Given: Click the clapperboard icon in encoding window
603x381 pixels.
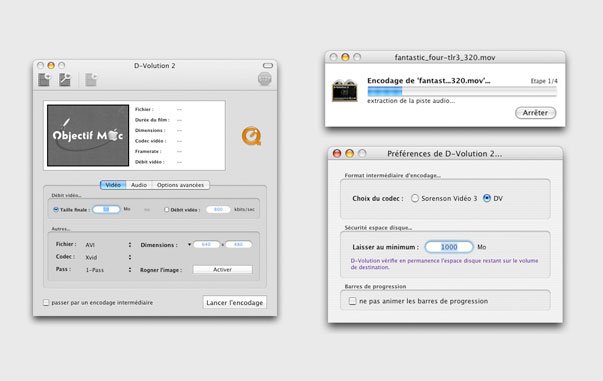Looking at the screenshot, I should tap(345, 90).
